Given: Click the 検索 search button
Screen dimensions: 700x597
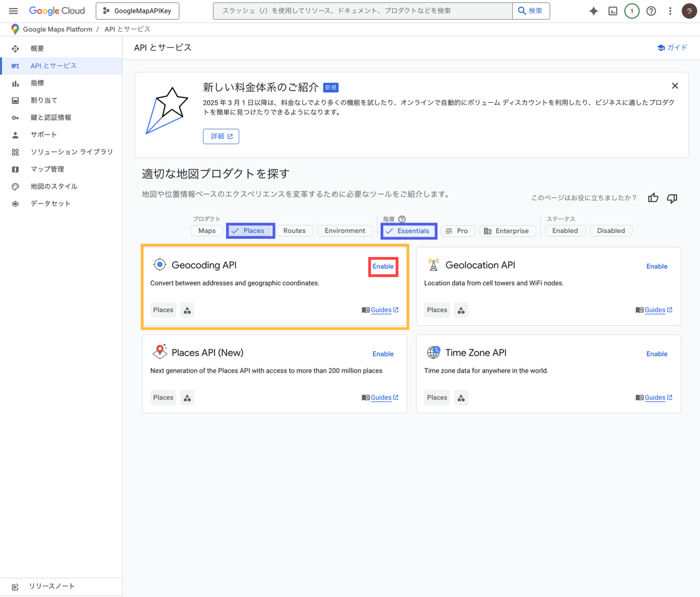Looking at the screenshot, I should (x=531, y=11).
